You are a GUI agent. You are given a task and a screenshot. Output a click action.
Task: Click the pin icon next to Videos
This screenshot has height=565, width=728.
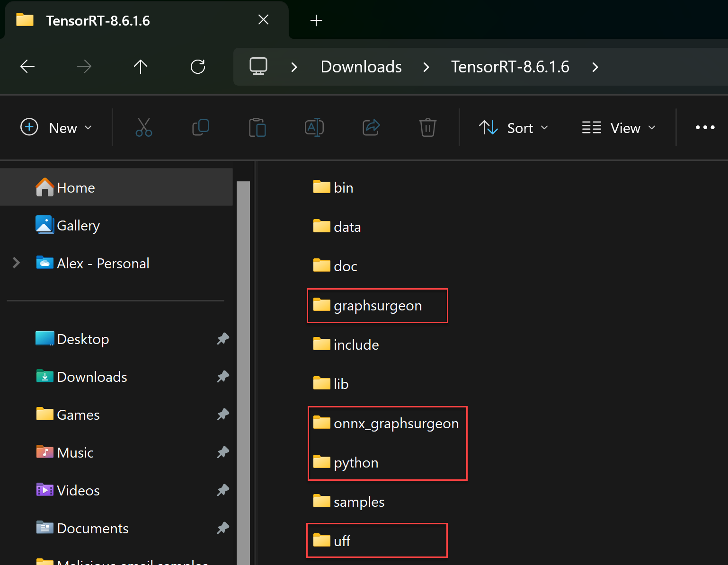point(223,490)
